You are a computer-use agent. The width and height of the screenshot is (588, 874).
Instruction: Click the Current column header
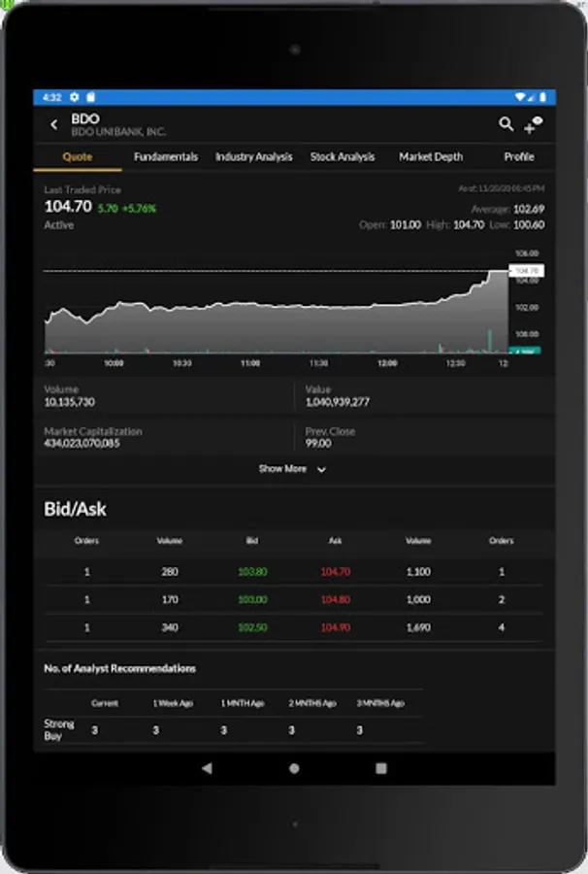pos(105,703)
